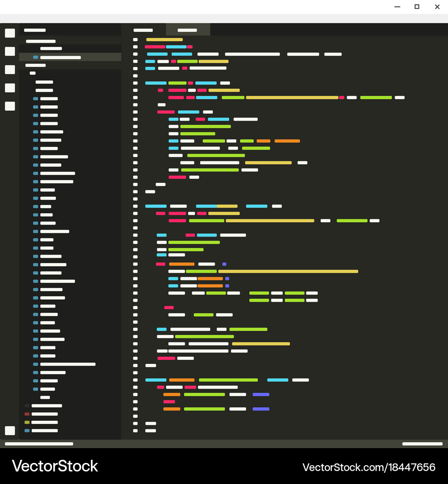448x484 pixels.
Task: Click the right status bar item
Action: point(422,444)
